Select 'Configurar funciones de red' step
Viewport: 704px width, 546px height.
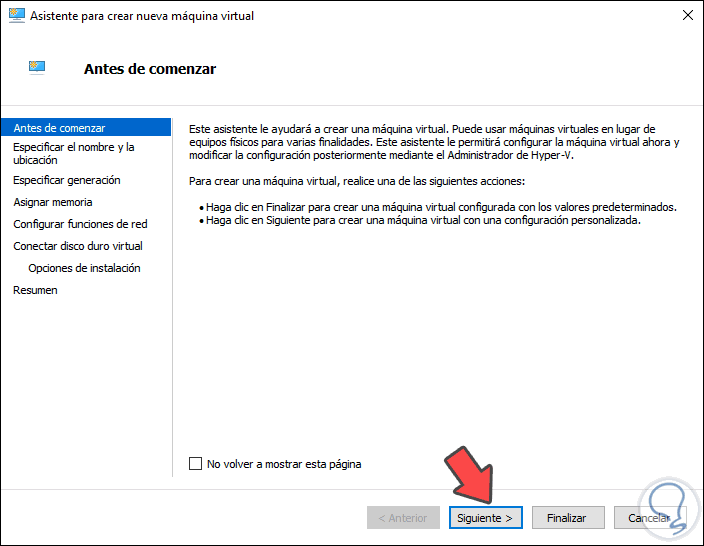point(80,224)
